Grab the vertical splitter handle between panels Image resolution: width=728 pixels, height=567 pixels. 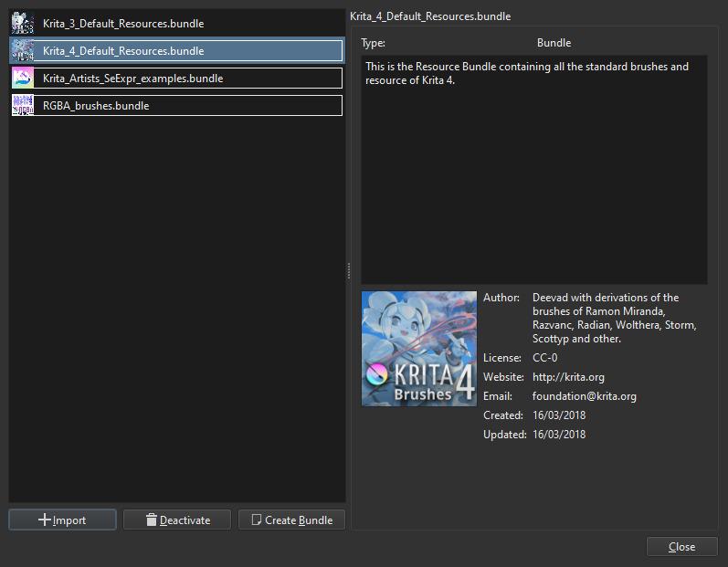[348, 271]
